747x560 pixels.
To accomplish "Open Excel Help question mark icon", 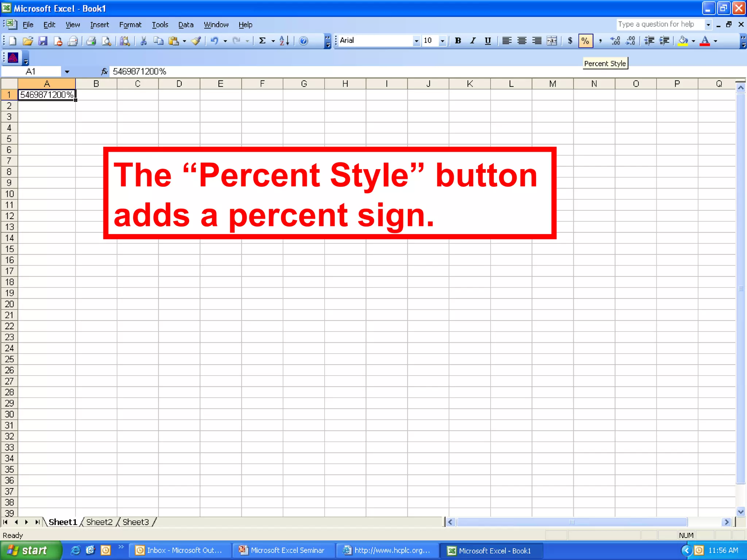I will click(303, 41).
